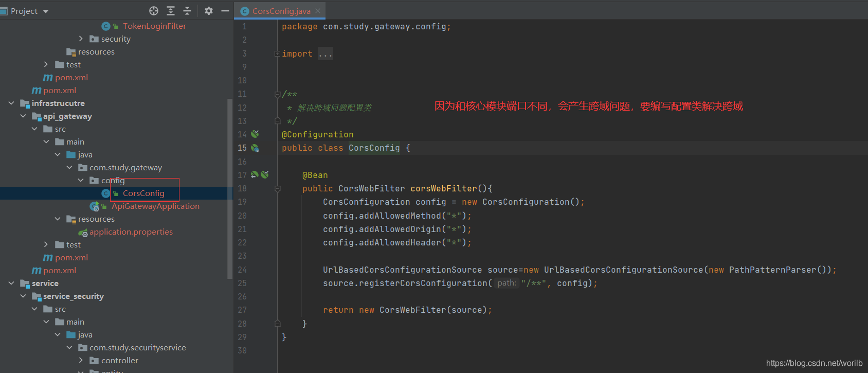This screenshot has width=868, height=373.
Task: Collapse the service module
Action: 11,283
